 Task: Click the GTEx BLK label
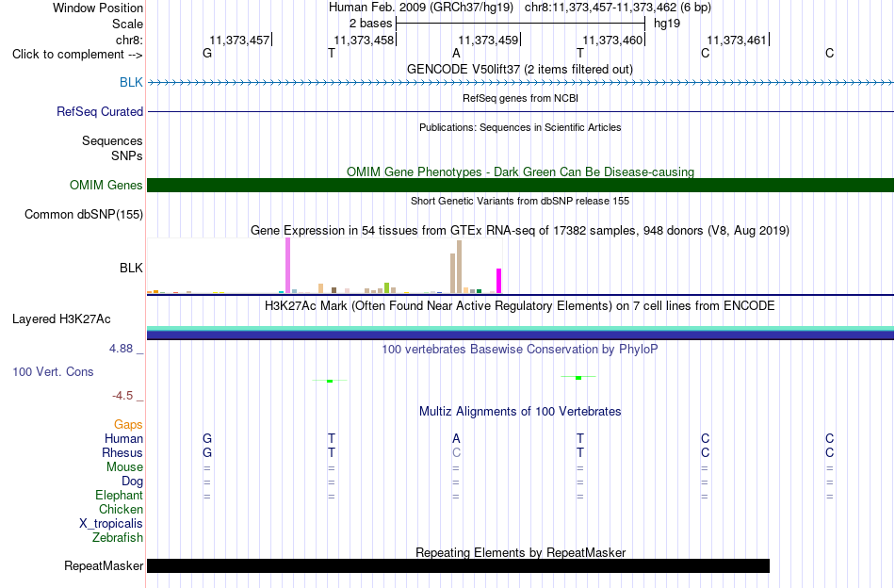131,268
